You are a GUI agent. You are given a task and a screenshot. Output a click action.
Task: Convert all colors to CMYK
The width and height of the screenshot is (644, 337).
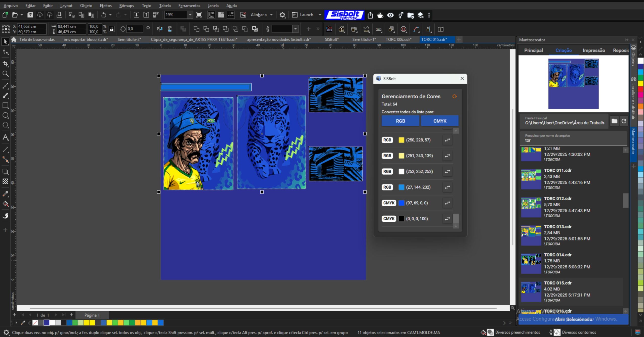439,121
